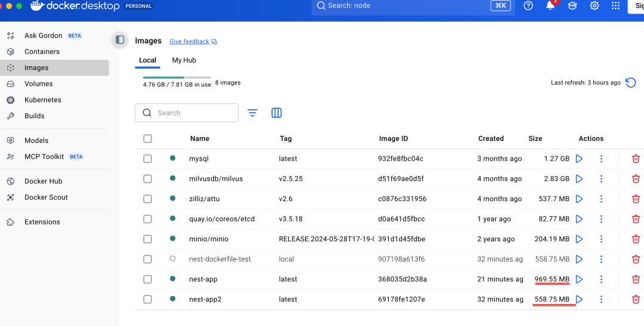Delete the etcd image
This screenshot has height=326, width=644.
(x=636, y=219)
